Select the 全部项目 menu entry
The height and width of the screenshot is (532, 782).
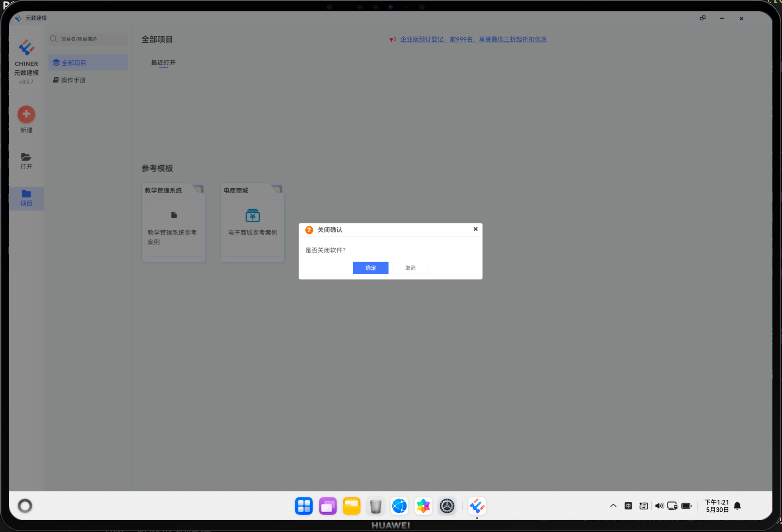88,63
